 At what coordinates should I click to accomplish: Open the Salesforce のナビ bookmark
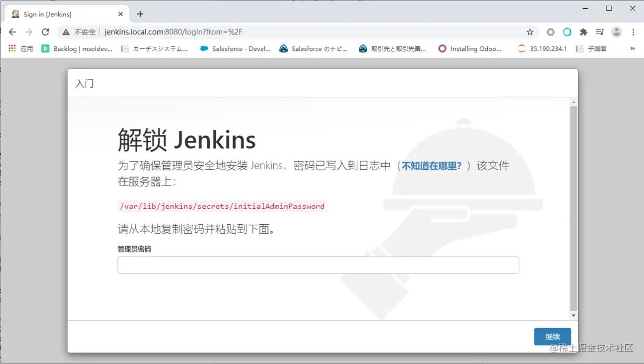(x=314, y=49)
